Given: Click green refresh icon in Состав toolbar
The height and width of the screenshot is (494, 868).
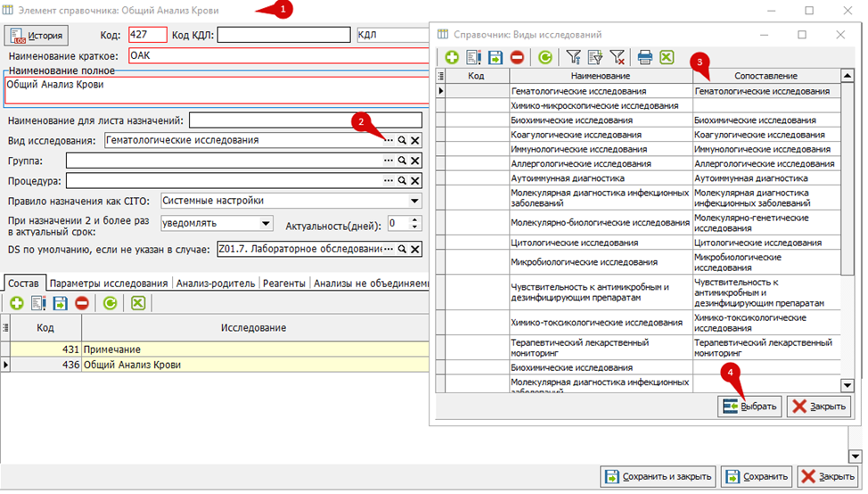Looking at the screenshot, I should pos(111,303).
